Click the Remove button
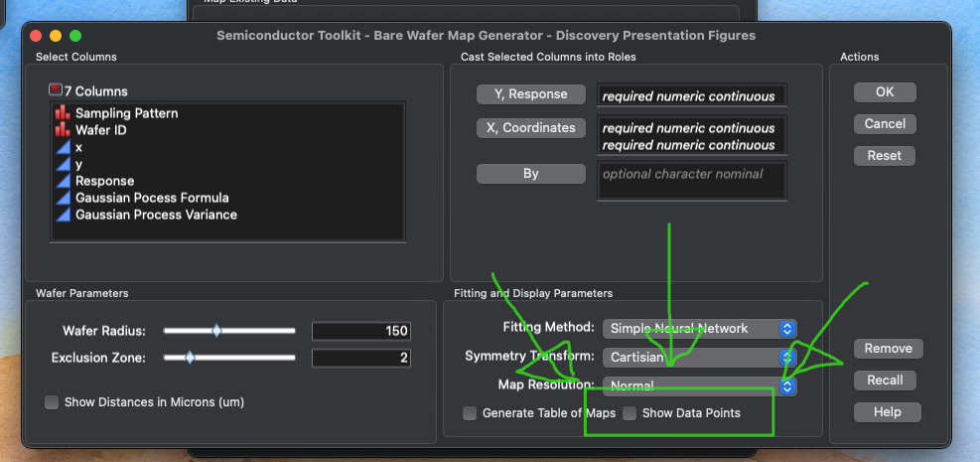 [888, 348]
